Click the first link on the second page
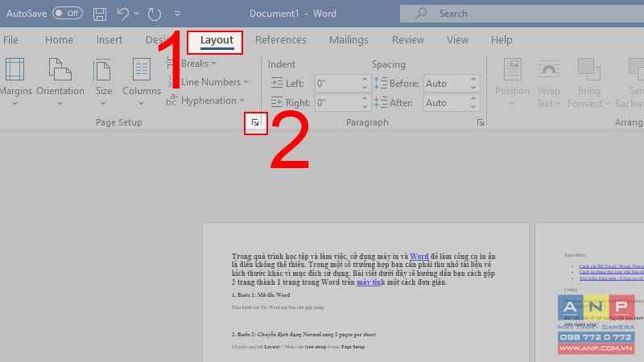 pyautogui.click(x=611, y=266)
